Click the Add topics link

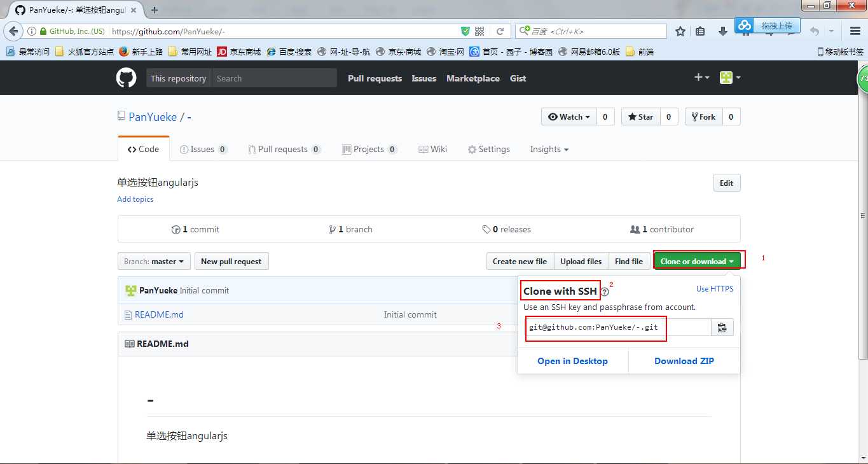click(135, 199)
